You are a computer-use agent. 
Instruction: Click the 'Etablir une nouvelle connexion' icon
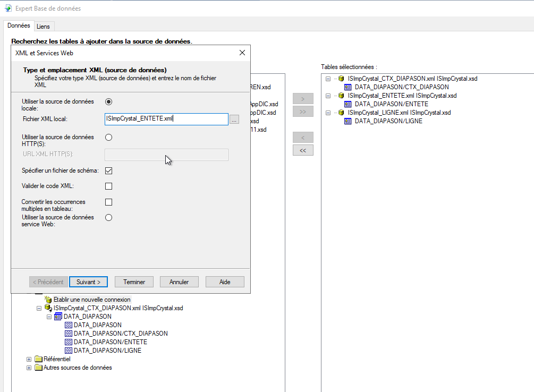(x=48, y=300)
